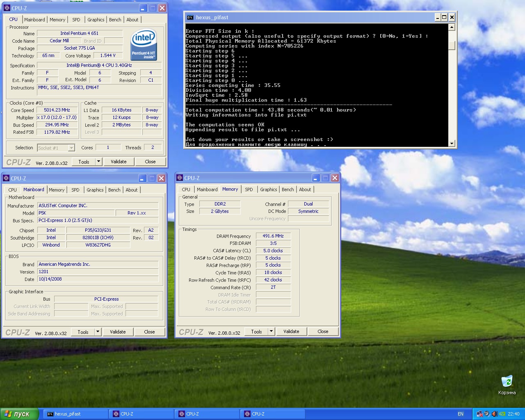The image size is (525, 420).
Task: Click Tools button in the memory timings window
Action: (256, 331)
